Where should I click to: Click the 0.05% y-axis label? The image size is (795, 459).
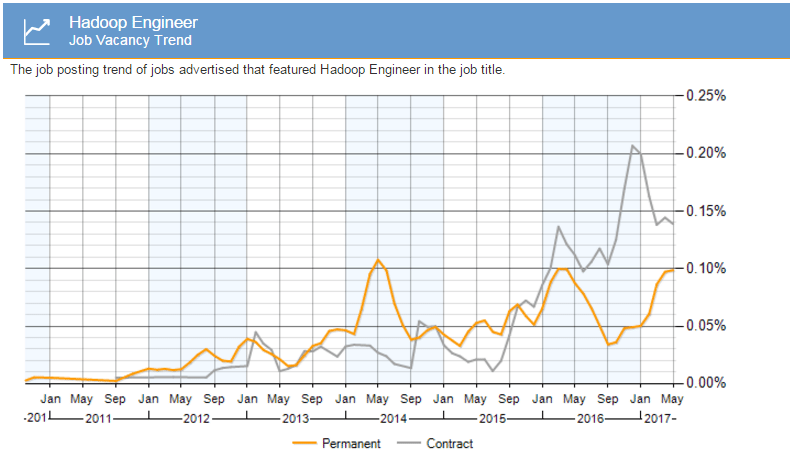pyautogui.click(x=706, y=325)
